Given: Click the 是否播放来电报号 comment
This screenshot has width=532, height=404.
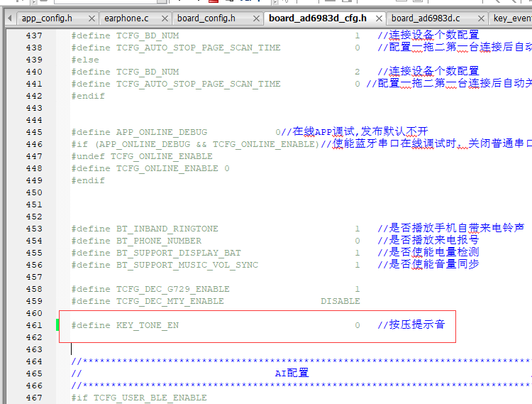Looking at the screenshot, I should click(x=428, y=240).
